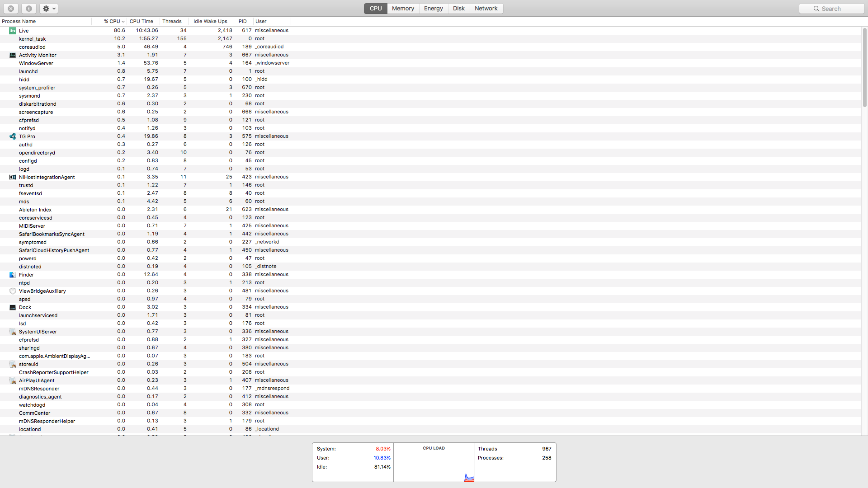
Task: Click the SystemUIServer process icon
Action: tap(13, 332)
